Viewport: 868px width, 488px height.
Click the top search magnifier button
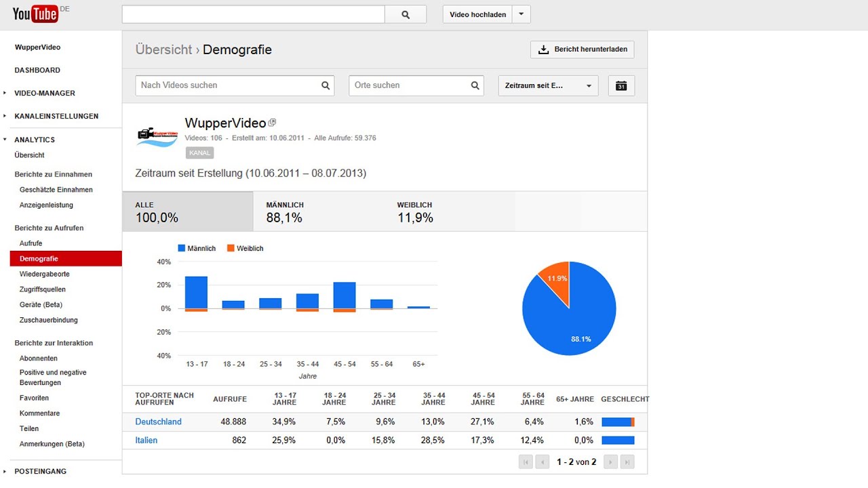tap(406, 14)
